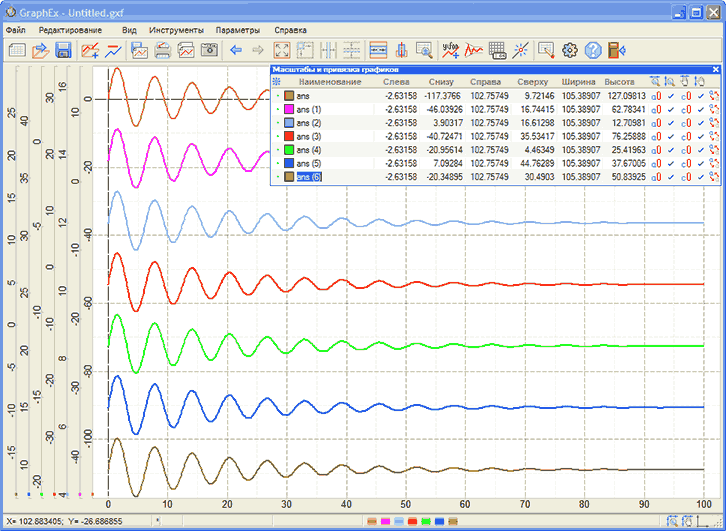Image resolution: width=726 pixels, height=531 pixels.
Task: Toggle the last checkmark in ans (5) row
Action: click(701, 163)
